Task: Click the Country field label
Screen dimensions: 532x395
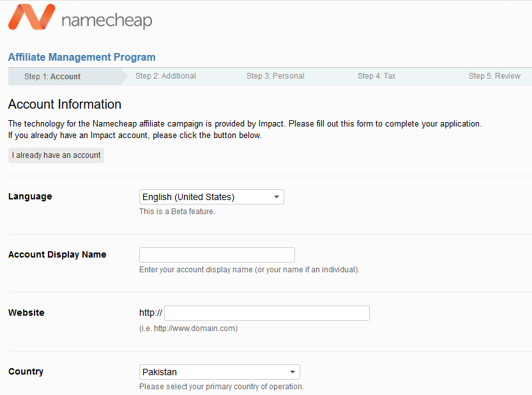Action: point(26,371)
